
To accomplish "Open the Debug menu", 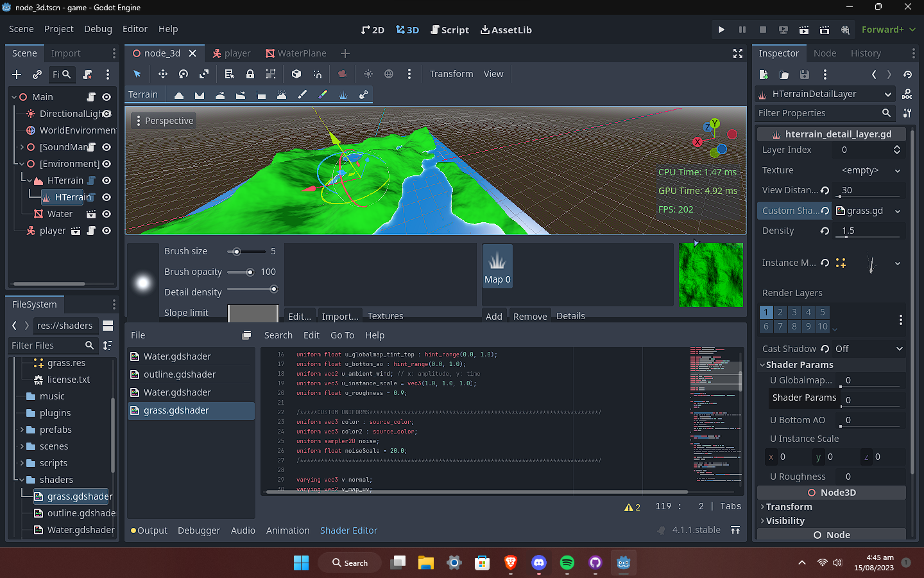I will click(x=98, y=29).
